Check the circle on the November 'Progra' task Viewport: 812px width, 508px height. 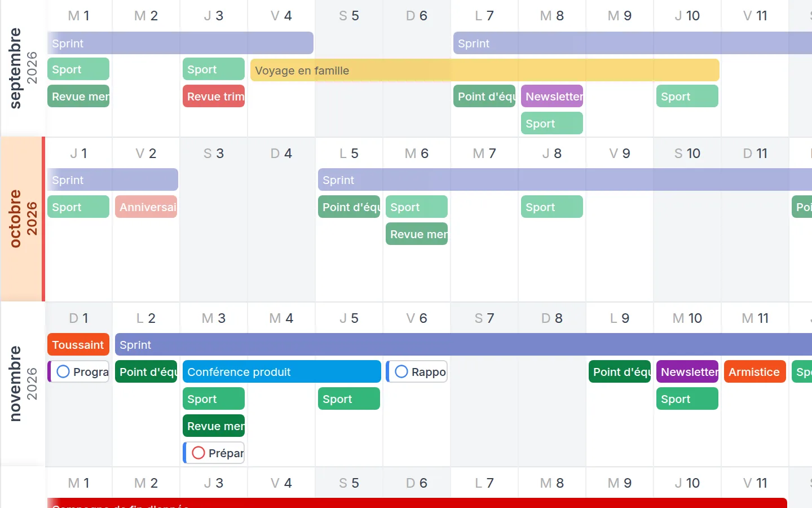(63, 371)
